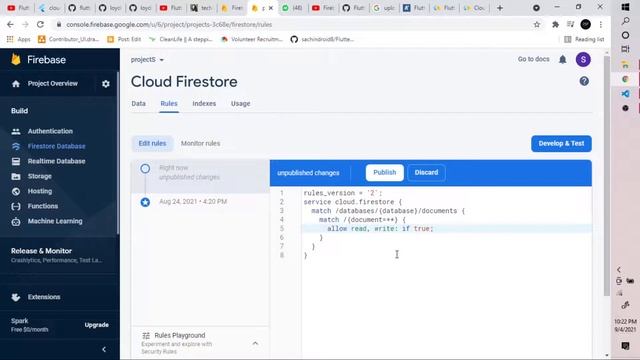Open a new browser tab

tap(500, 8)
